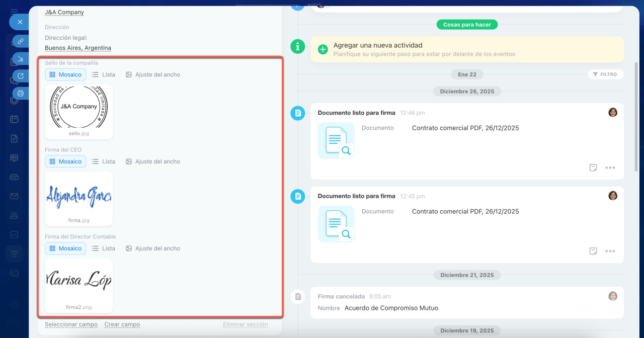Select Mosaico view for Firma del Director Contable
Screen dimensions: 644x338
tap(65, 248)
